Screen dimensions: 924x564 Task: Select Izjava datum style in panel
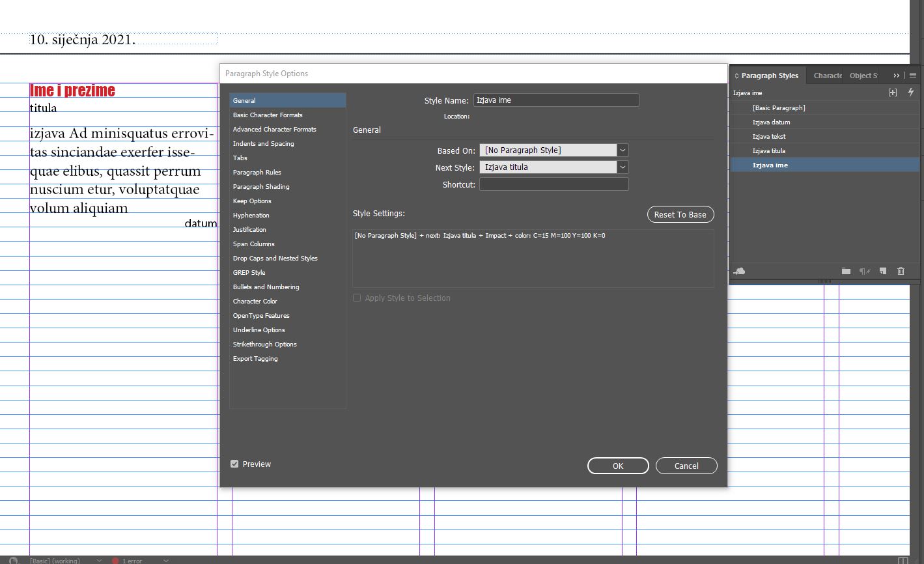(x=825, y=122)
